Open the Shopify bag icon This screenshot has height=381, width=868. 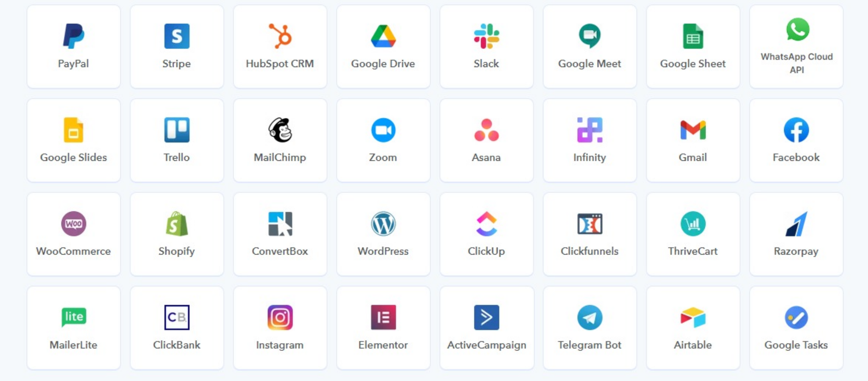tap(177, 224)
